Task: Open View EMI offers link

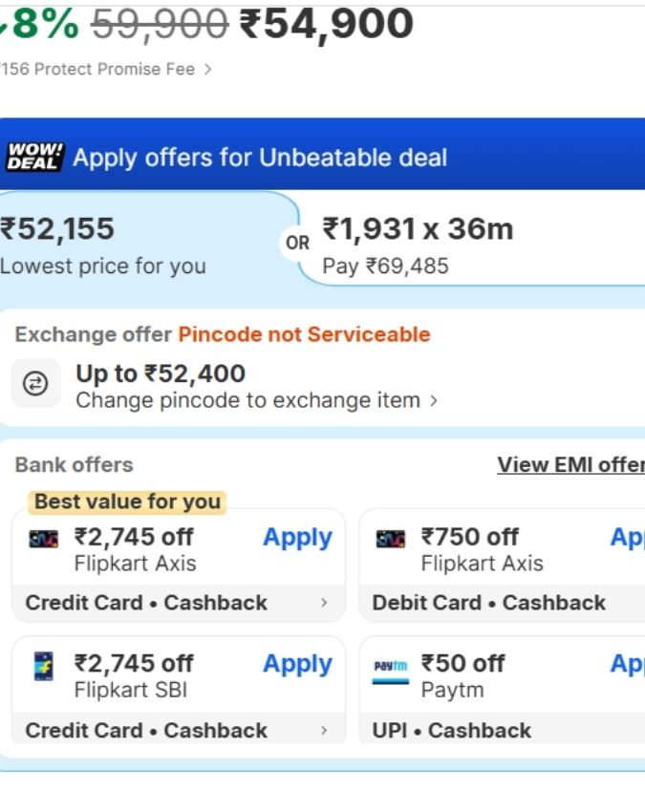Action: tap(570, 465)
